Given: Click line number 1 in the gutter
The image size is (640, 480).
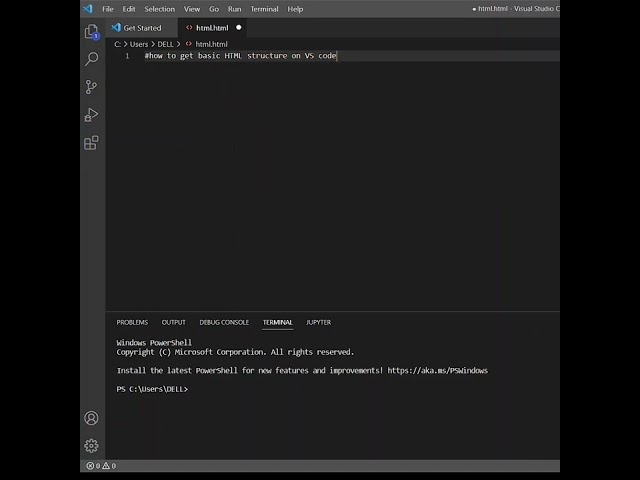Looking at the screenshot, I should pos(127,56).
